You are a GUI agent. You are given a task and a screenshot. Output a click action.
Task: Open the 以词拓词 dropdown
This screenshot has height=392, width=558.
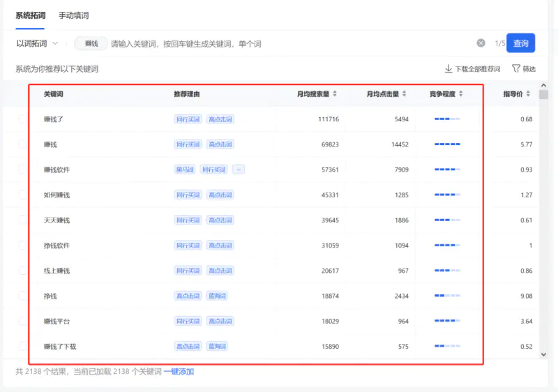click(37, 43)
